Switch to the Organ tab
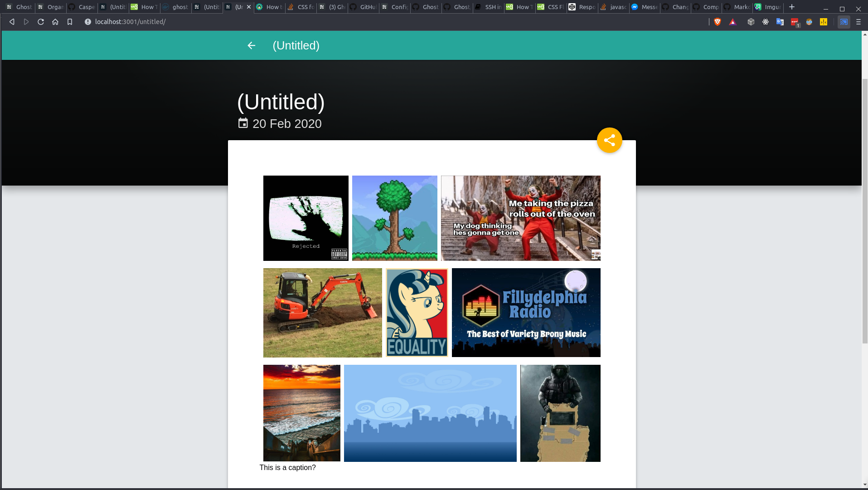The width and height of the screenshot is (868, 490). [x=51, y=7]
